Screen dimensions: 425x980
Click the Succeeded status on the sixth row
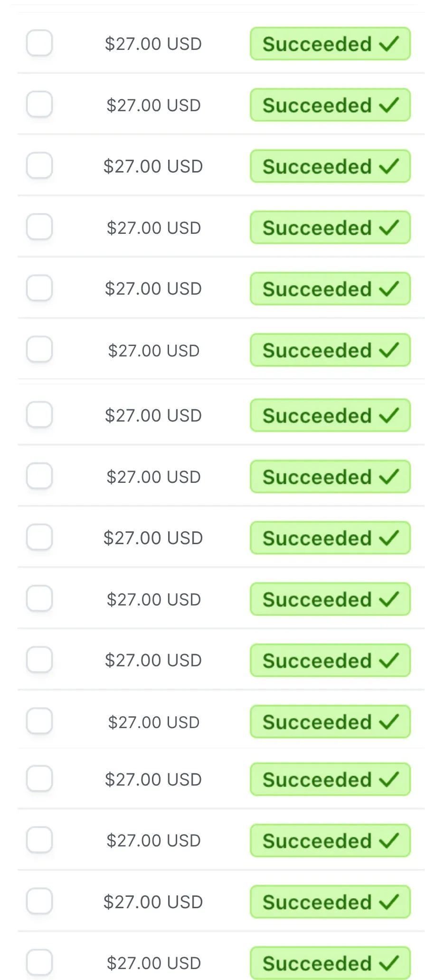tap(330, 350)
